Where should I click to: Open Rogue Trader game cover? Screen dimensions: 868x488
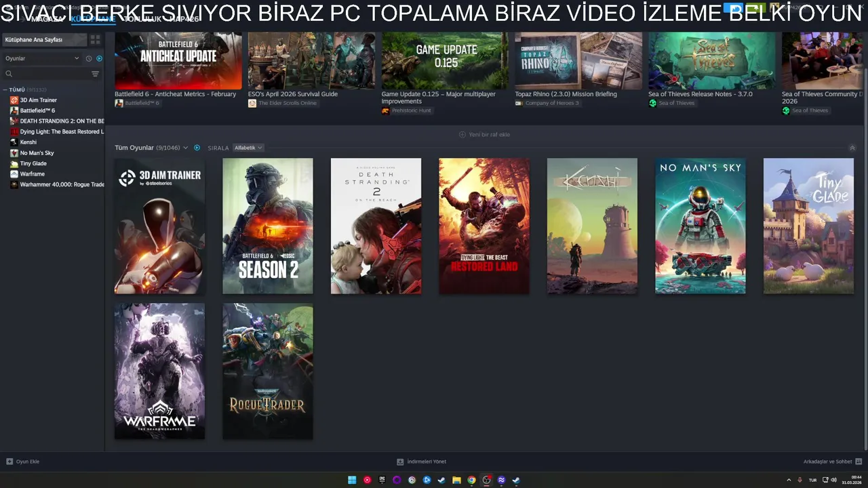click(268, 371)
